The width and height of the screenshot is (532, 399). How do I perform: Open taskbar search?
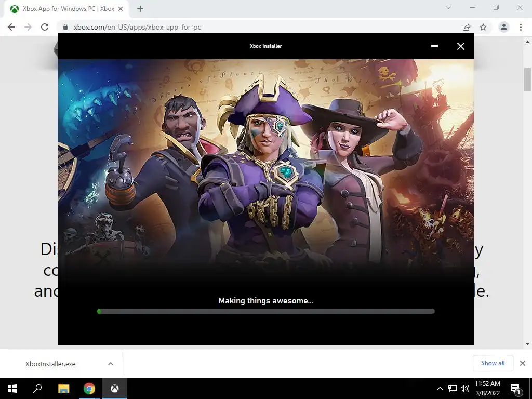coord(37,389)
